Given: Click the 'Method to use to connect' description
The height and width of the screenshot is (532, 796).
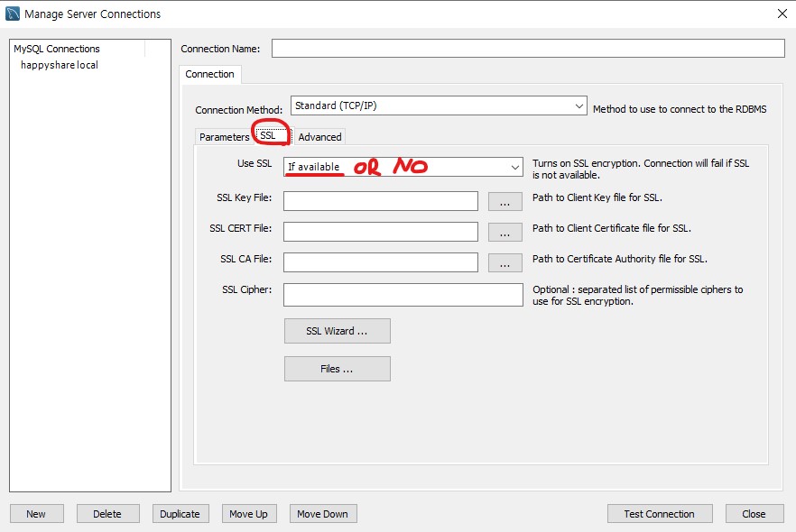Looking at the screenshot, I should (680, 109).
